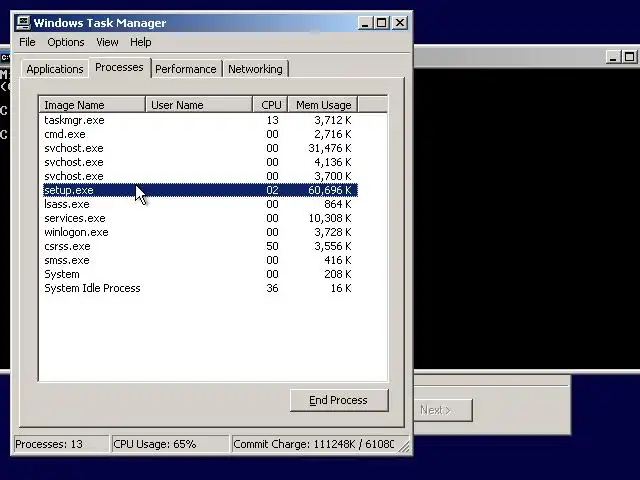Minimize the Task Manager window
Image resolution: width=640 pixels, height=480 pixels.
tap(365, 23)
